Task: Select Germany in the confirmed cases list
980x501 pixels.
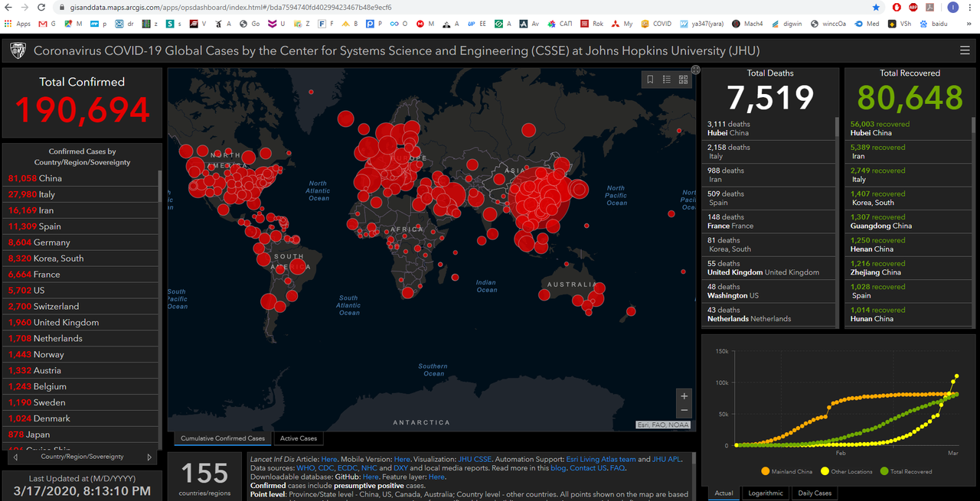Action: click(x=80, y=242)
